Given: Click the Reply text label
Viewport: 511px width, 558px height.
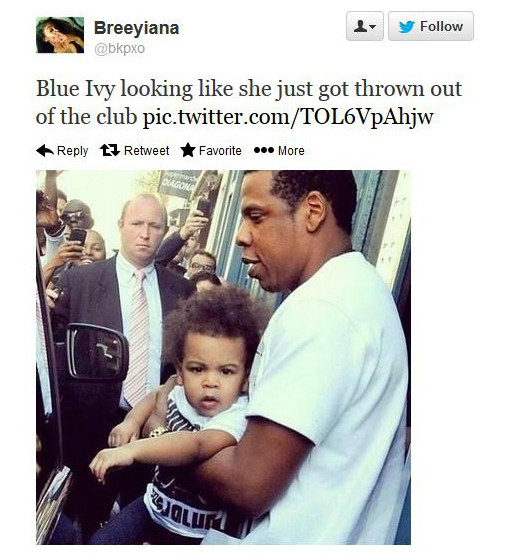Looking at the screenshot, I should 73,151.
